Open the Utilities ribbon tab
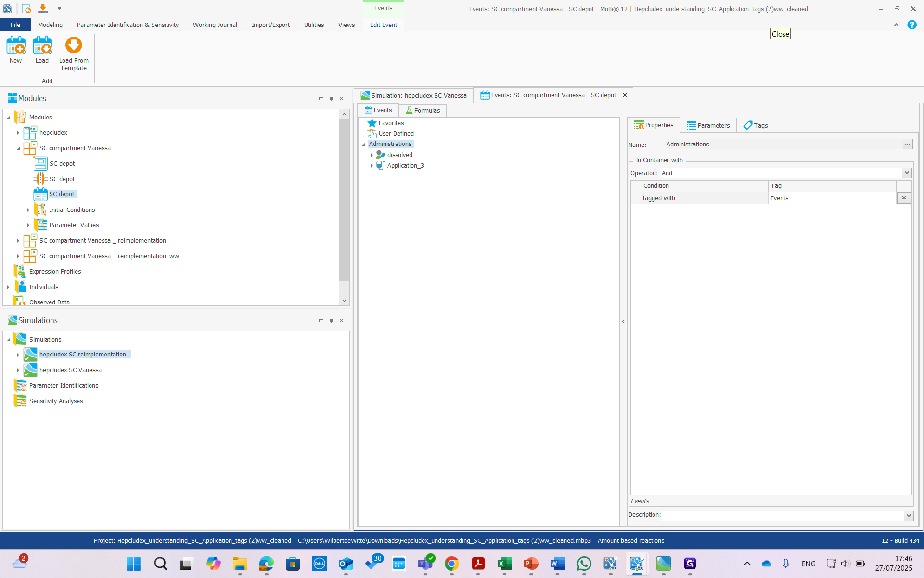 pos(314,25)
